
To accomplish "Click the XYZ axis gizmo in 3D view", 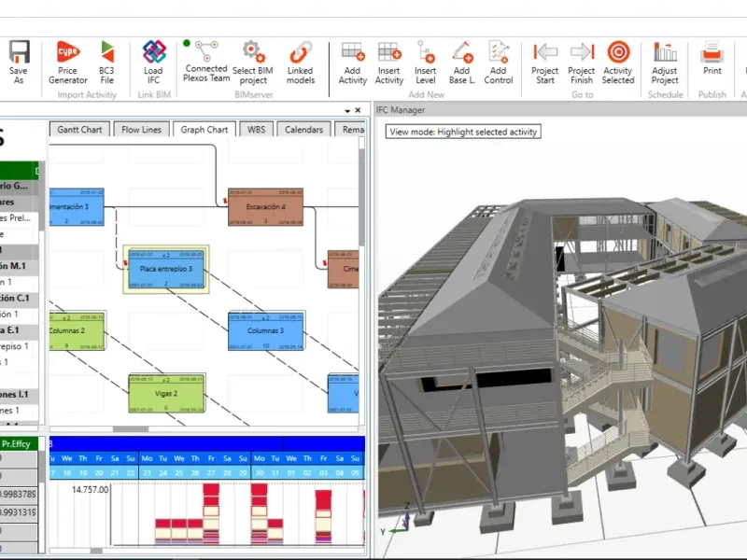I will point(398,520).
